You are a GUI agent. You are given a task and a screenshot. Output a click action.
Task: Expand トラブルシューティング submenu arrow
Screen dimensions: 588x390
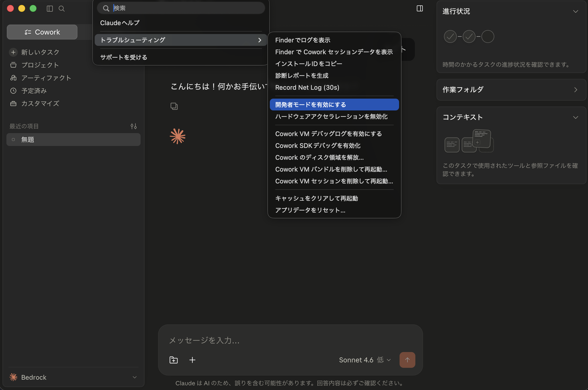coord(259,40)
